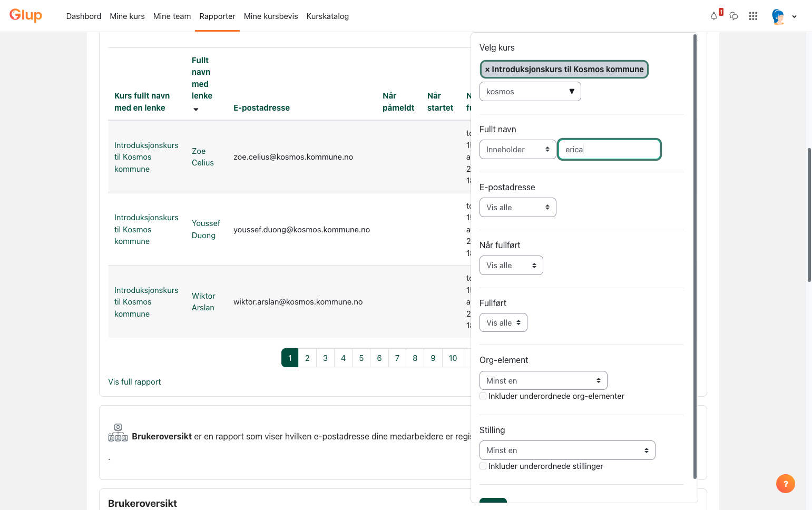Open the user avatar profile
The image size is (812, 510).
(x=778, y=16)
